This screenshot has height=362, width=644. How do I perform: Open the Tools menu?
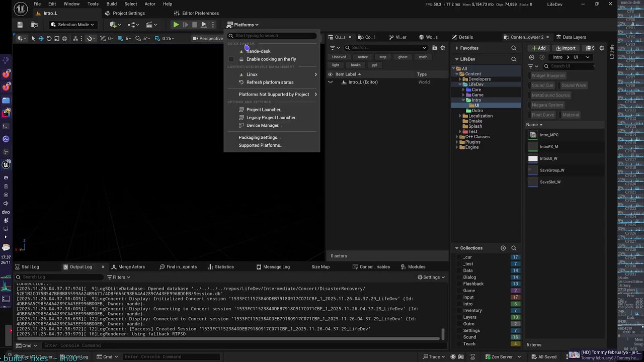[x=93, y=4]
